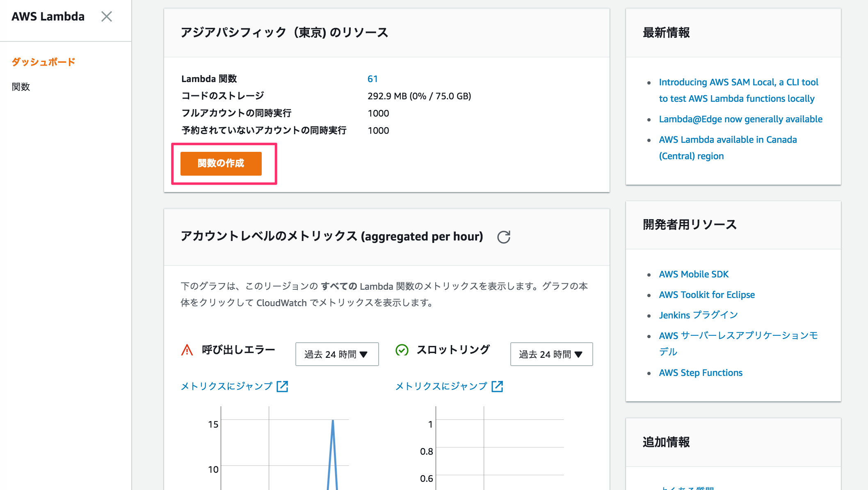Open Lambda@Edge now generally available link
868x490 pixels.
click(x=740, y=119)
